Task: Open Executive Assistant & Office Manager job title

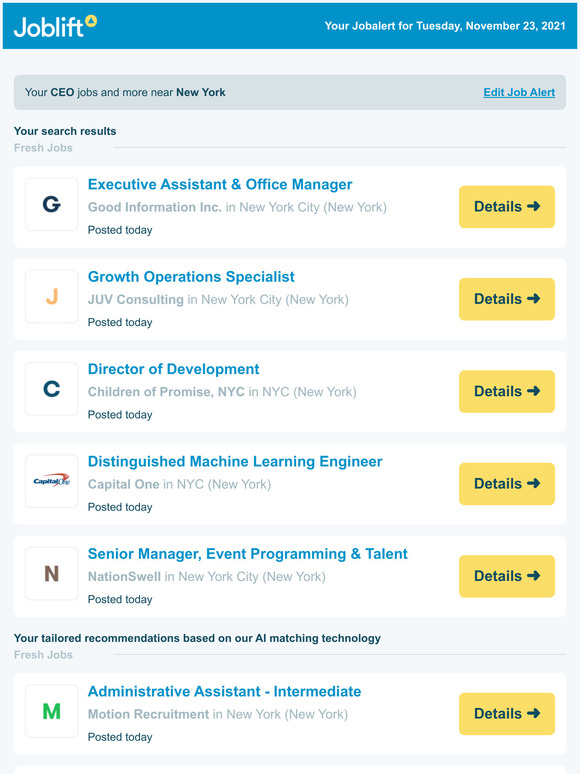Action: [220, 184]
